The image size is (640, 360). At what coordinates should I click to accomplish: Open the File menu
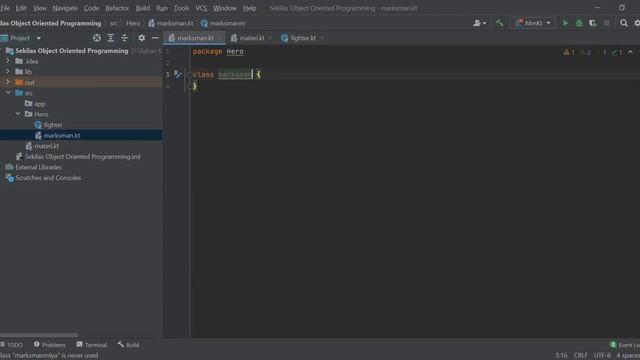[x=5, y=8]
